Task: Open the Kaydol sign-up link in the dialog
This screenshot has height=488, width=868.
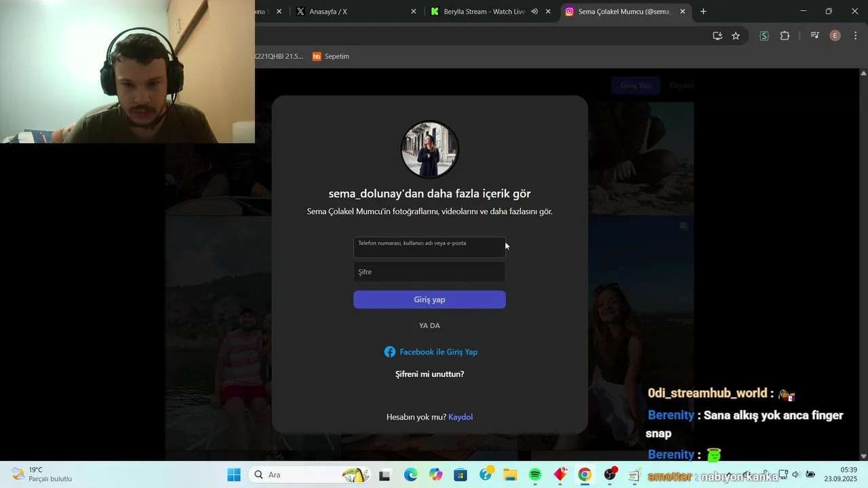Action: click(x=460, y=417)
